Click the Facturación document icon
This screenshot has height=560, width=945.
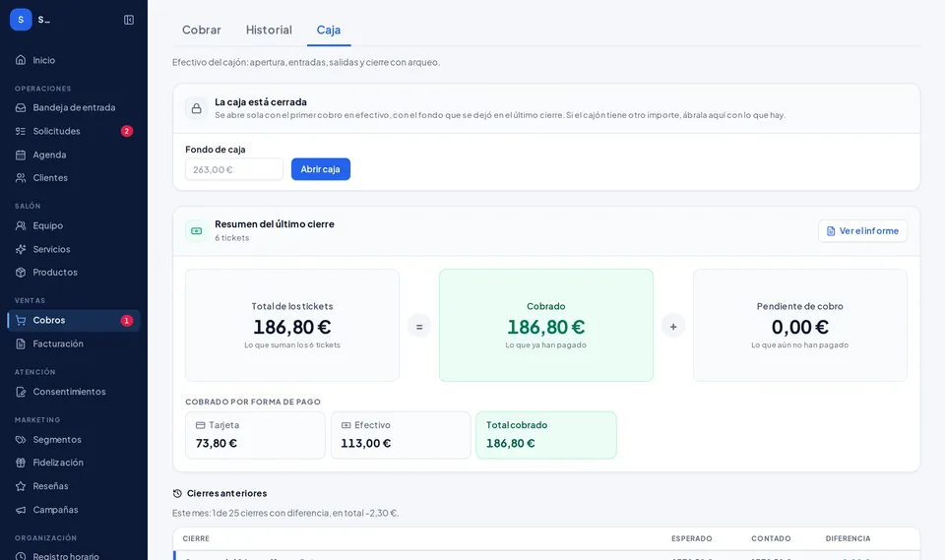(x=21, y=343)
